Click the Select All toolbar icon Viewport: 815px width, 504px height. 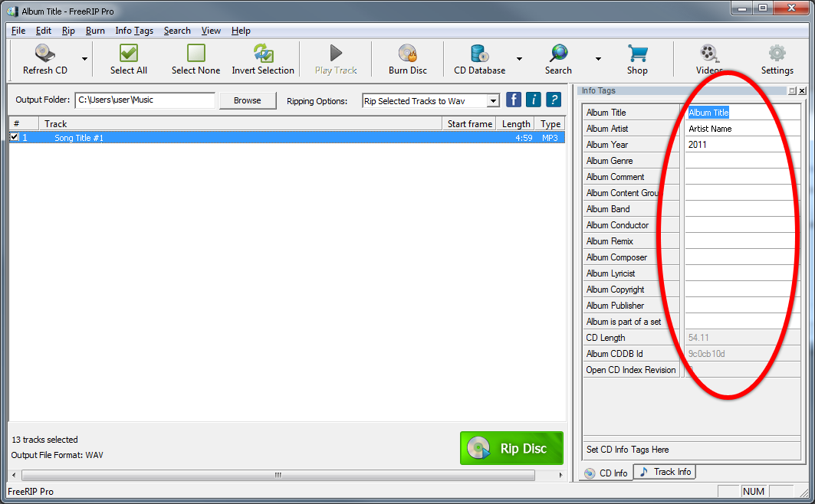(x=128, y=53)
